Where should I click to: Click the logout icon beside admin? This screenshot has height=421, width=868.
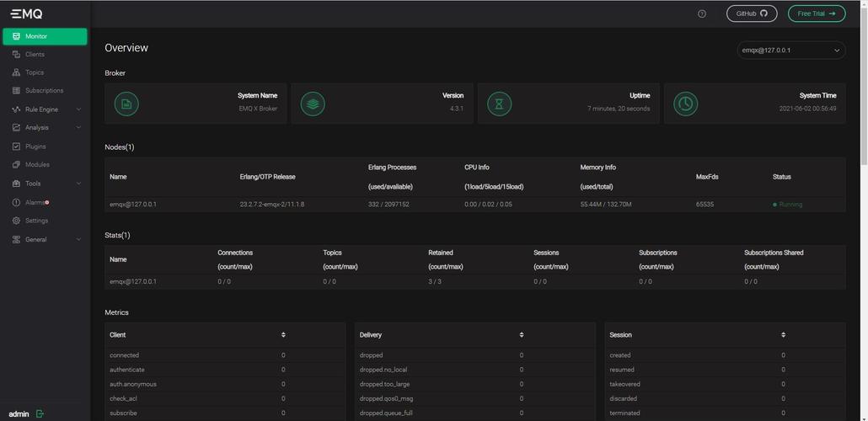[40, 413]
